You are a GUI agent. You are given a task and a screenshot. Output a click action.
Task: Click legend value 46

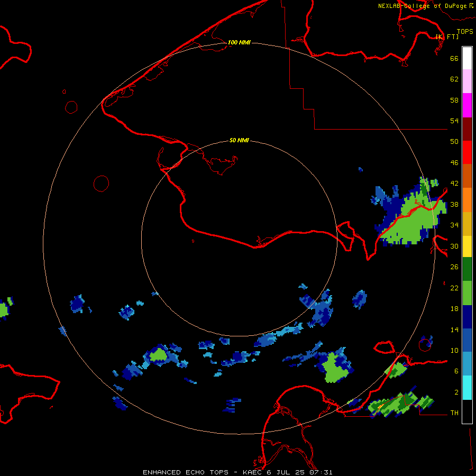coord(454,163)
